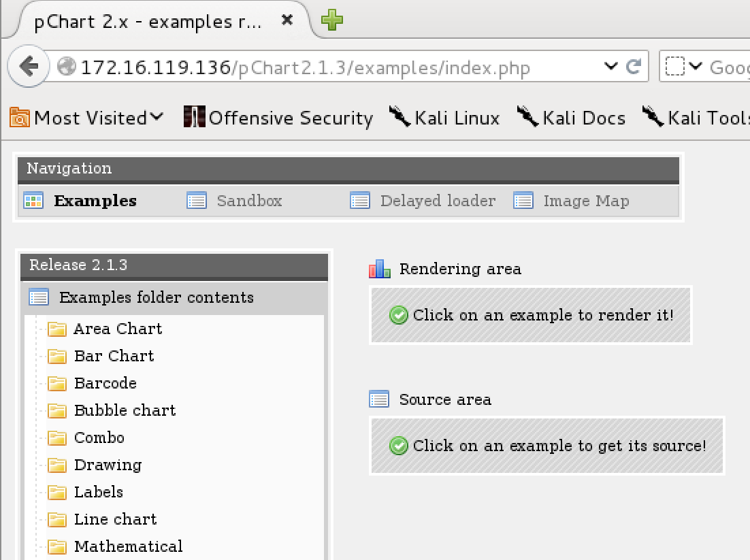Open the Offensive Security bookmark
This screenshot has height=560, width=750.
(x=278, y=118)
